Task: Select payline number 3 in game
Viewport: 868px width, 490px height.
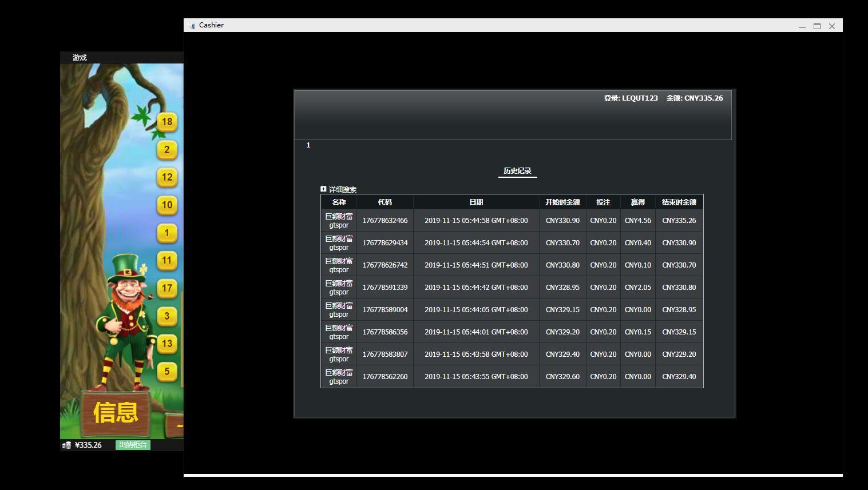Action: pyautogui.click(x=167, y=316)
